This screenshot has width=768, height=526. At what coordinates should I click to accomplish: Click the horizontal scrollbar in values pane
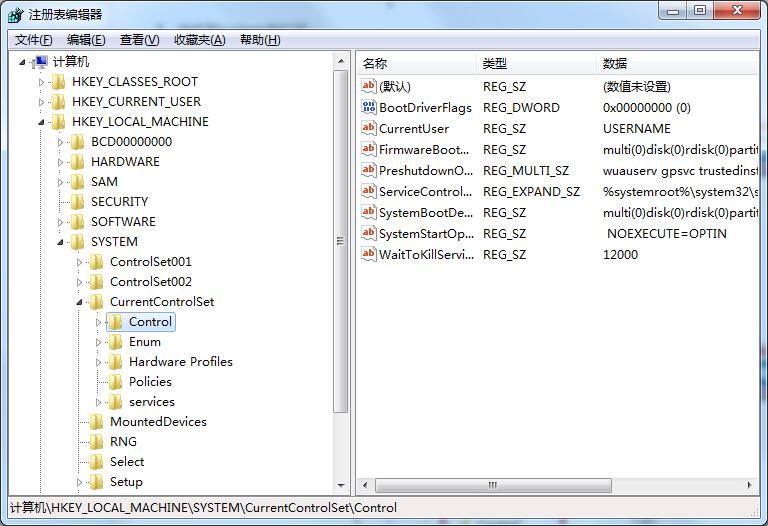492,486
